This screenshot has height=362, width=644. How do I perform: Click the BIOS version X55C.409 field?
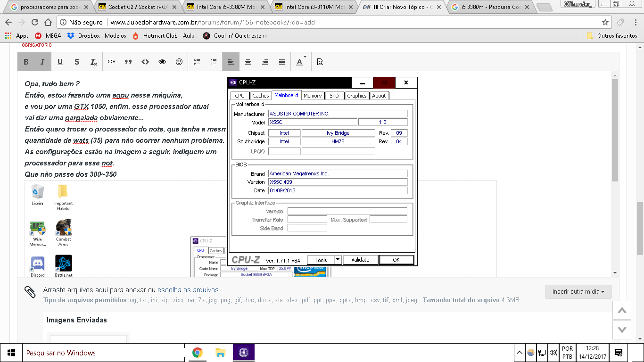(338, 182)
